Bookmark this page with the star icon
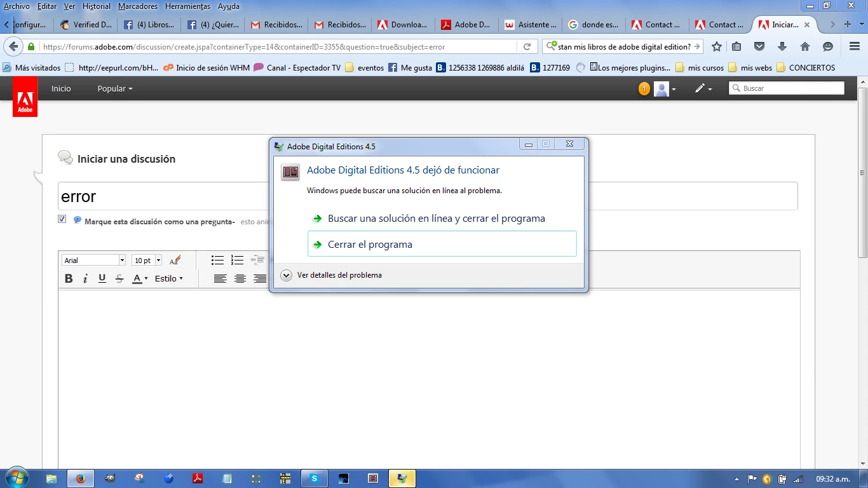The height and width of the screenshot is (488, 868). (x=717, y=46)
